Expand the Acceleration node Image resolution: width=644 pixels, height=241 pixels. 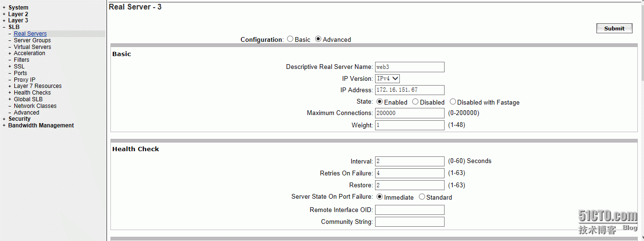click(10, 53)
